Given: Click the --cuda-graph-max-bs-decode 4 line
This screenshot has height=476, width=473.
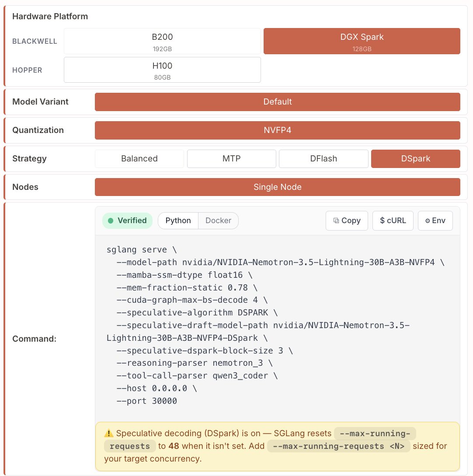Looking at the screenshot, I should pos(192,300).
